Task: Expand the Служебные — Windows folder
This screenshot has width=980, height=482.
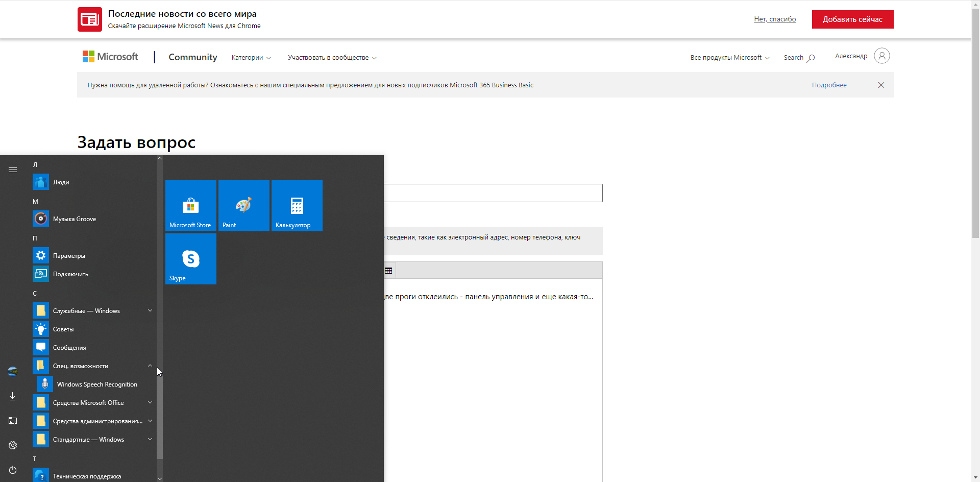Action: coord(93,311)
